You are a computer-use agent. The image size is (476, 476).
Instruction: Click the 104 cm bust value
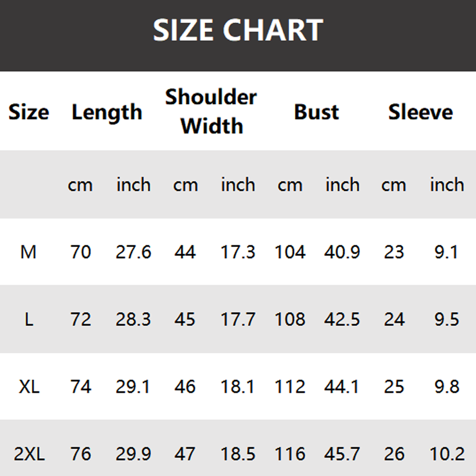point(290,252)
